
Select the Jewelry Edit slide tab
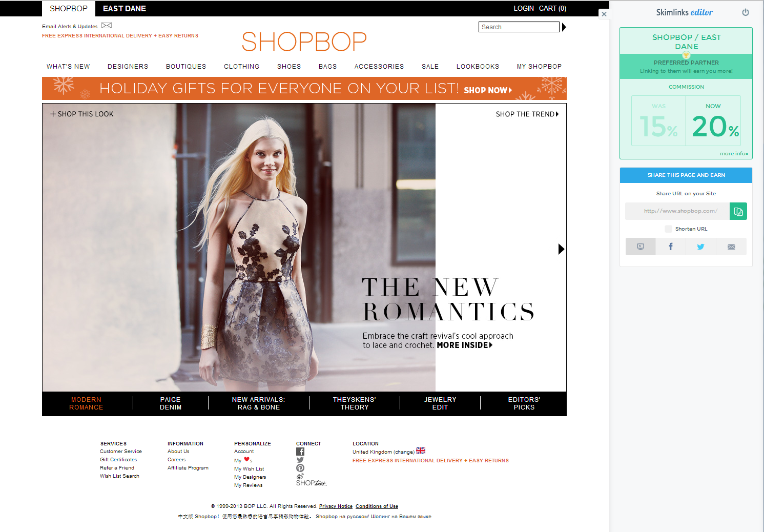click(x=440, y=403)
